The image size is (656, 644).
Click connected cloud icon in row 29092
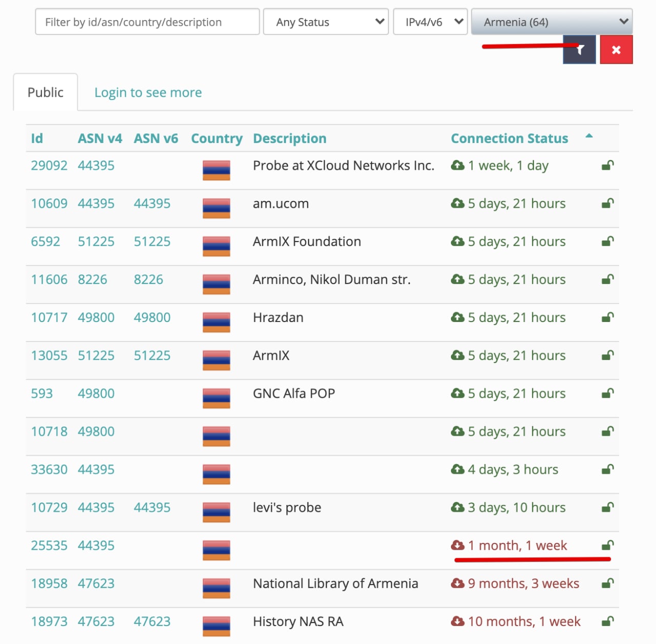click(x=458, y=165)
